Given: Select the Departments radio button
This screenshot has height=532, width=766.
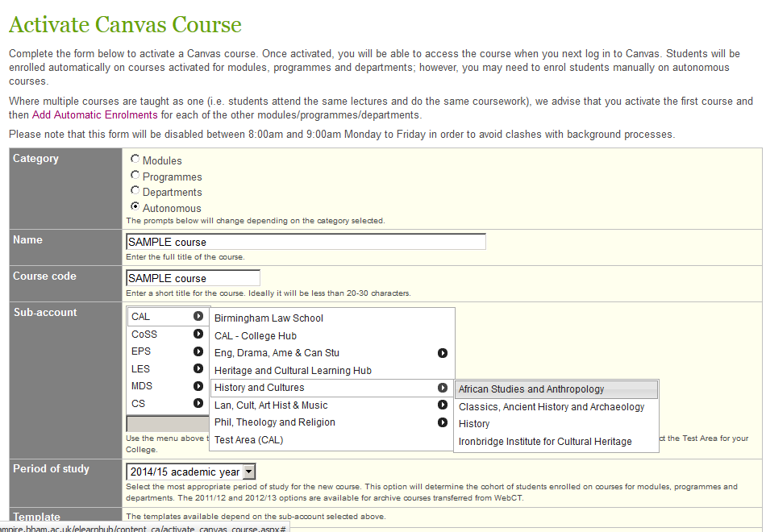Looking at the screenshot, I should coord(135,191).
